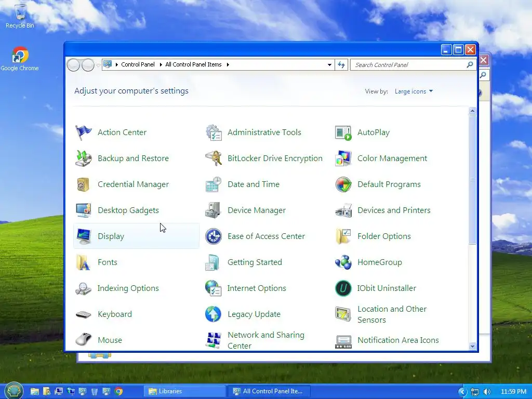Image resolution: width=532 pixels, height=399 pixels.
Task: Open Color Management icon
Action: (x=343, y=158)
